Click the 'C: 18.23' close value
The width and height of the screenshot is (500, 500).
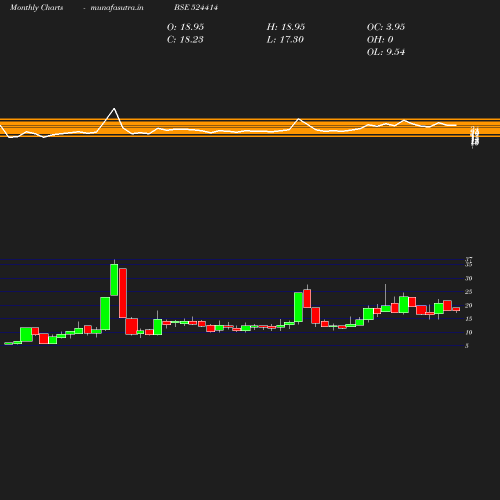185,40
